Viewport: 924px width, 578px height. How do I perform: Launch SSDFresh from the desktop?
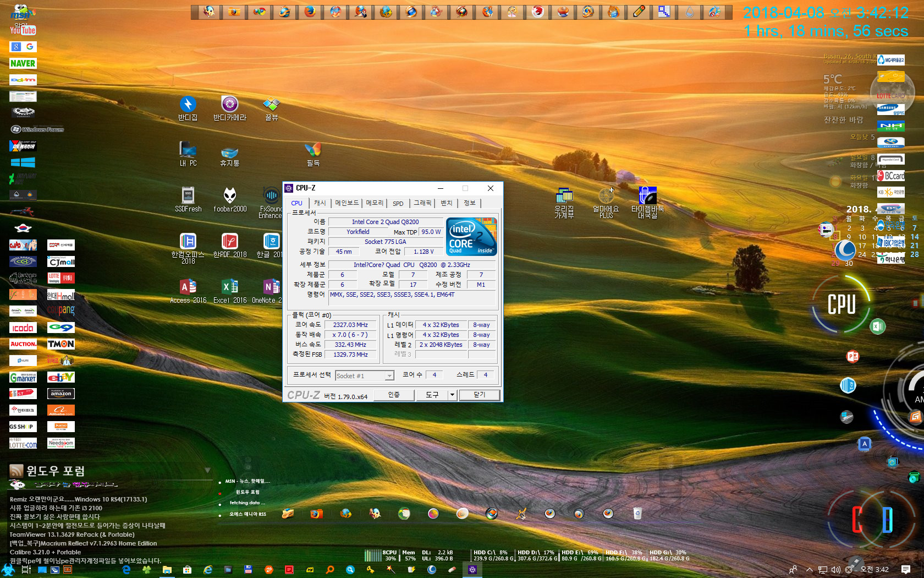click(x=188, y=199)
